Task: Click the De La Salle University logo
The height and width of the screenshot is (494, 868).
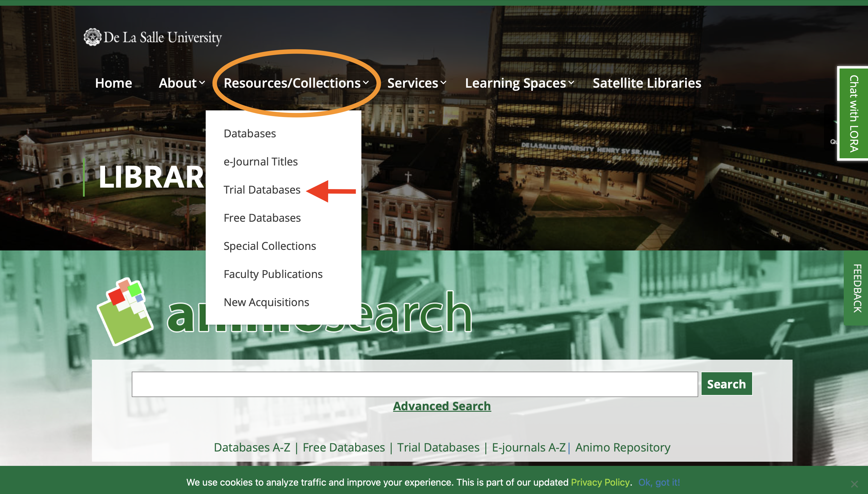Action: click(153, 37)
